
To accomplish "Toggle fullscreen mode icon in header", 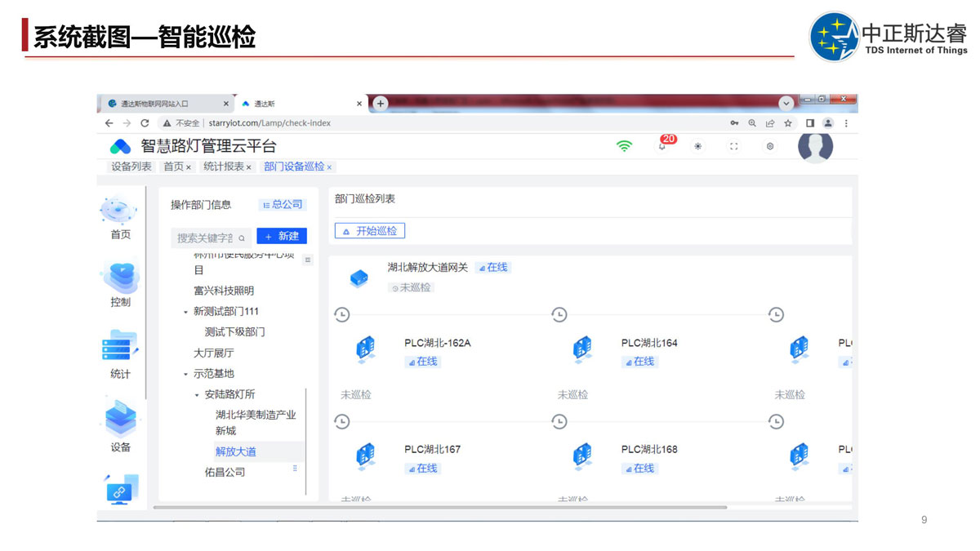I will 733,146.
